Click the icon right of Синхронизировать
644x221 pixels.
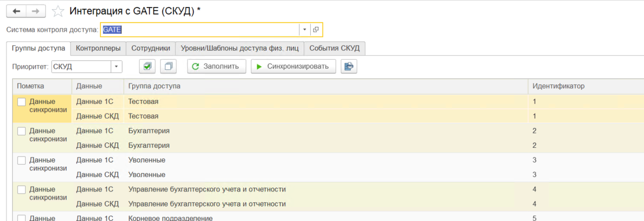pyautogui.click(x=349, y=67)
